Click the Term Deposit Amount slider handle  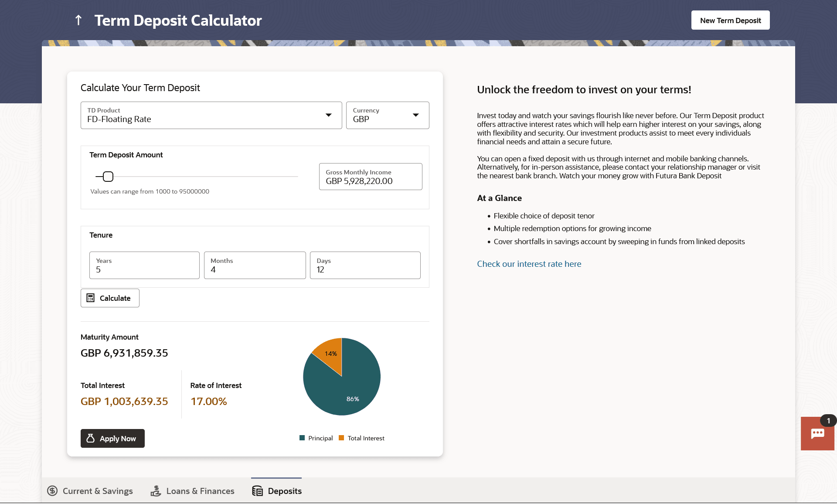[x=108, y=177]
